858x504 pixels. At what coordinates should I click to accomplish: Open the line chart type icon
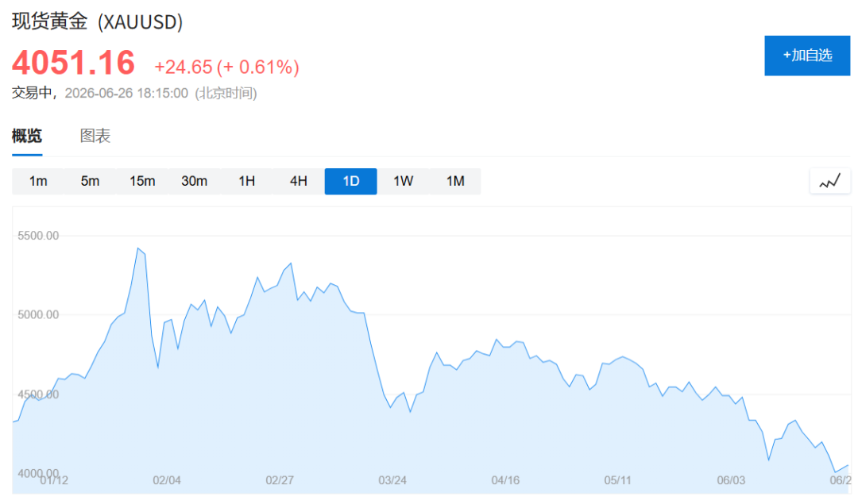830,181
